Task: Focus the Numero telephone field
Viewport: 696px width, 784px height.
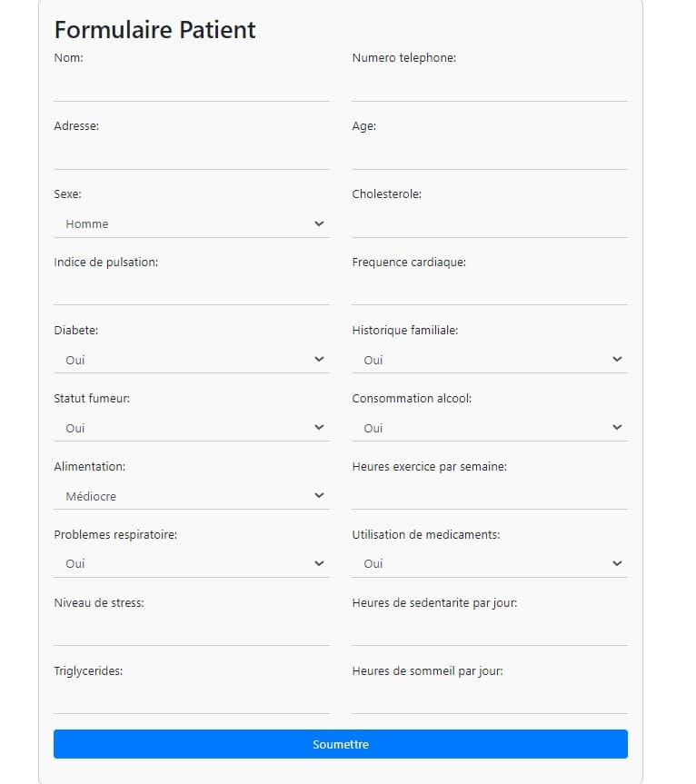Action: pyautogui.click(x=489, y=87)
